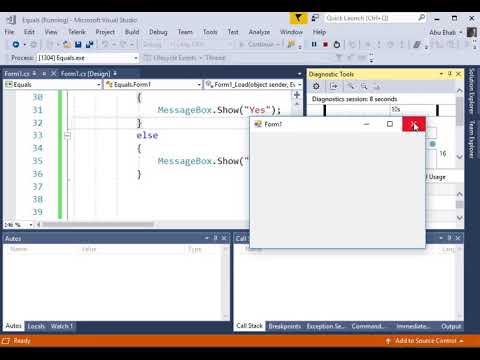This screenshot has width=480, height=360.
Task: Switch to the Watch 1 tab
Action: (62, 326)
